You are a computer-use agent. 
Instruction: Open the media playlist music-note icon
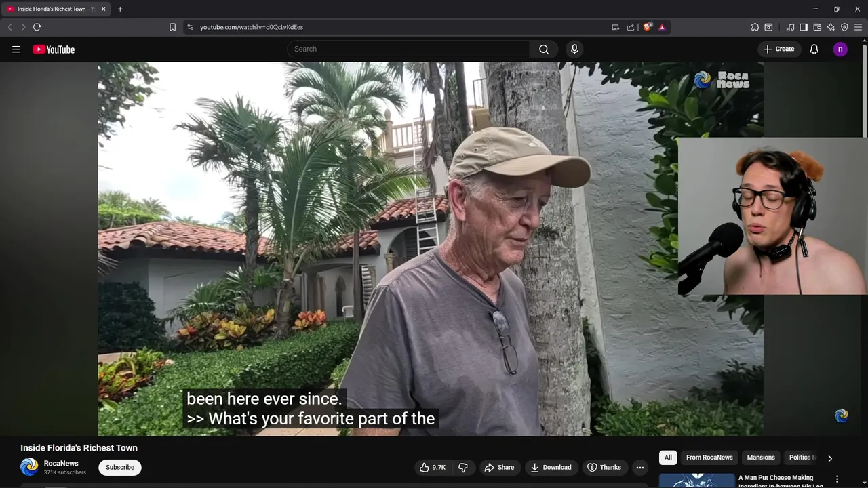click(x=790, y=27)
